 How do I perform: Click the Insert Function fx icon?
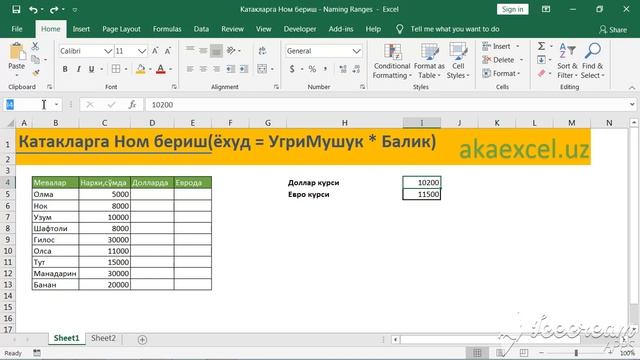[x=132, y=105]
